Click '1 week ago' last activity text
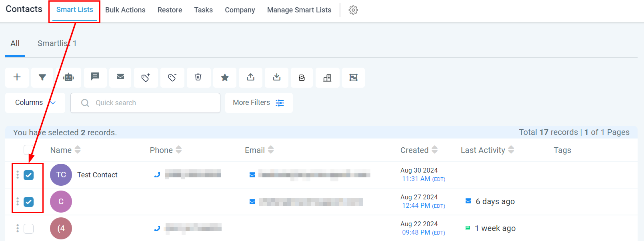 coord(495,228)
